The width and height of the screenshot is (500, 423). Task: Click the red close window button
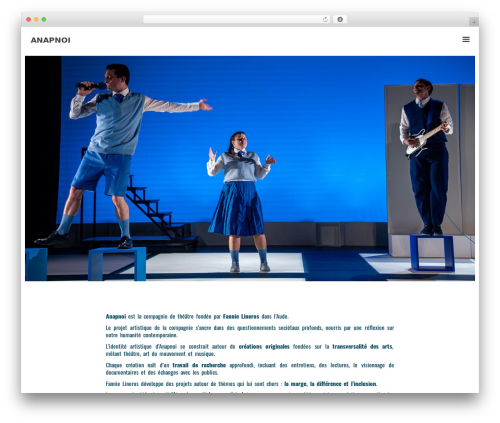coord(29,19)
